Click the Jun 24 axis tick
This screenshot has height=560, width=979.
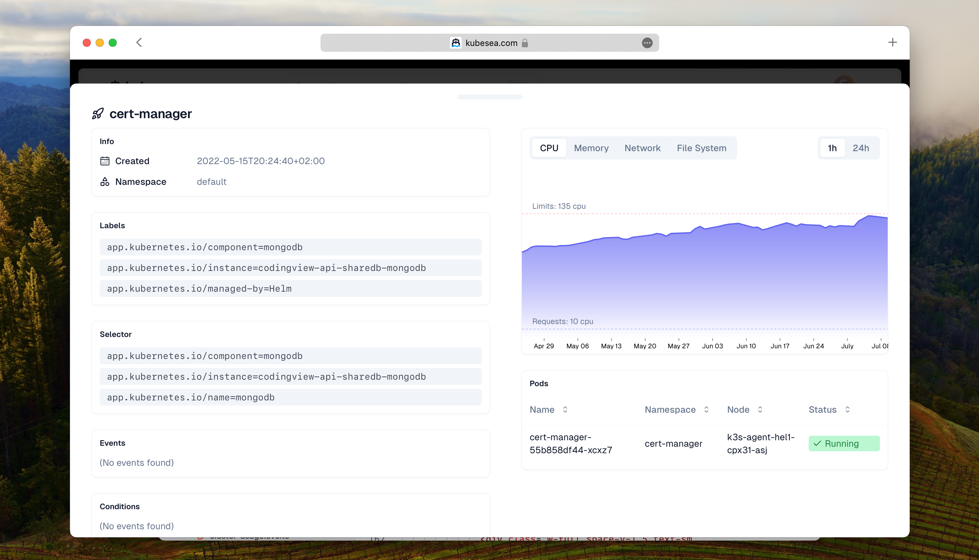pos(814,346)
